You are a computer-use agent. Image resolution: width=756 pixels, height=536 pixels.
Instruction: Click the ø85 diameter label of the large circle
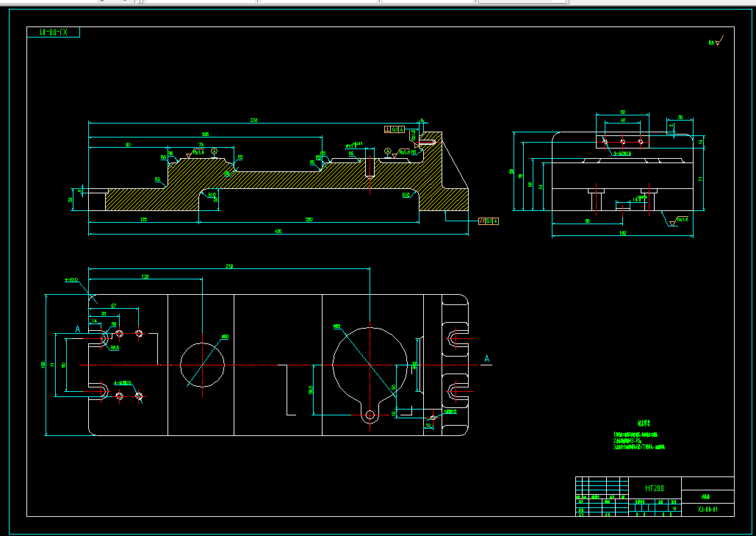coord(337,326)
